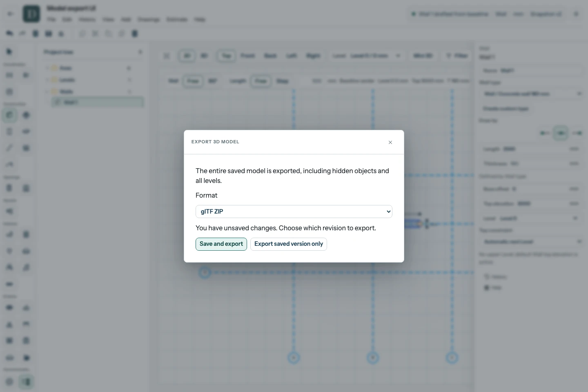Click the 'Format' label in the dialog
This screenshot has width=588, height=392.
point(206,195)
